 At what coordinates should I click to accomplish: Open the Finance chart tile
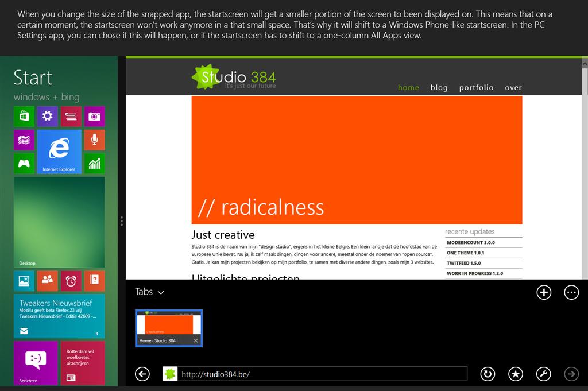pyautogui.click(x=95, y=164)
